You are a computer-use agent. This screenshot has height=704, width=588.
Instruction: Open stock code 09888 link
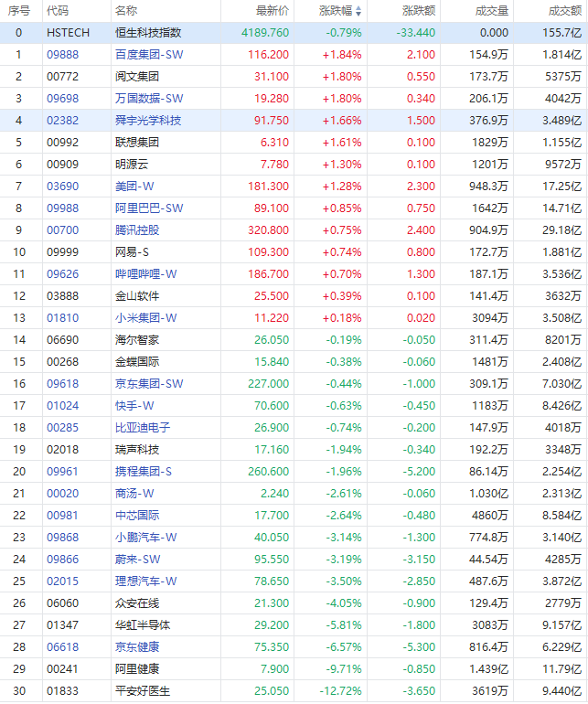tap(63, 55)
